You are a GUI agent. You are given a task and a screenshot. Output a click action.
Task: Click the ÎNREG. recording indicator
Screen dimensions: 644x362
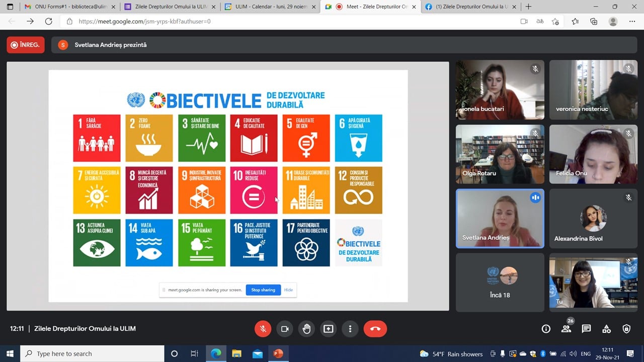point(26,45)
